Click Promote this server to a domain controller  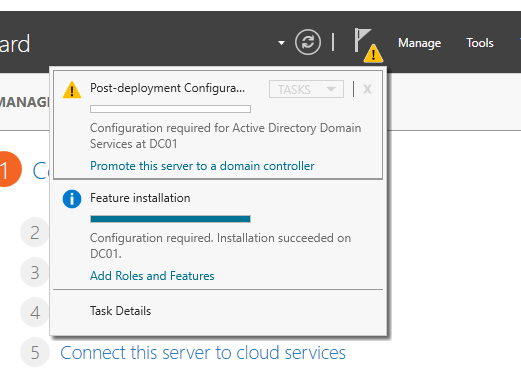pyautogui.click(x=202, y=166)
